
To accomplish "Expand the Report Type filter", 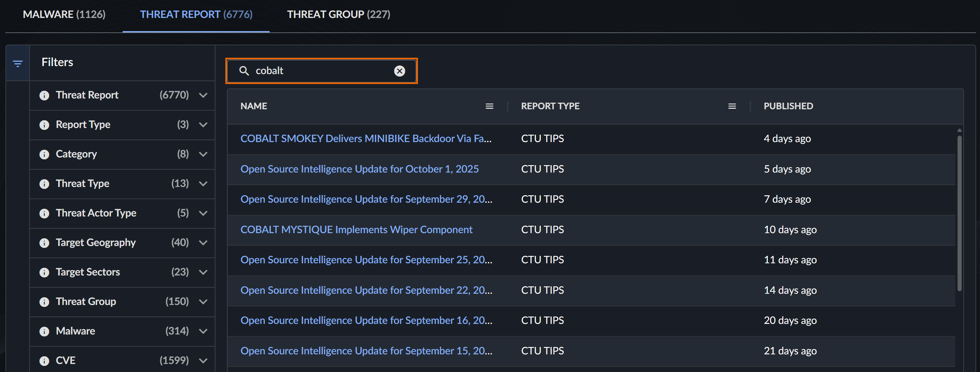I will [x=203, y=125].
